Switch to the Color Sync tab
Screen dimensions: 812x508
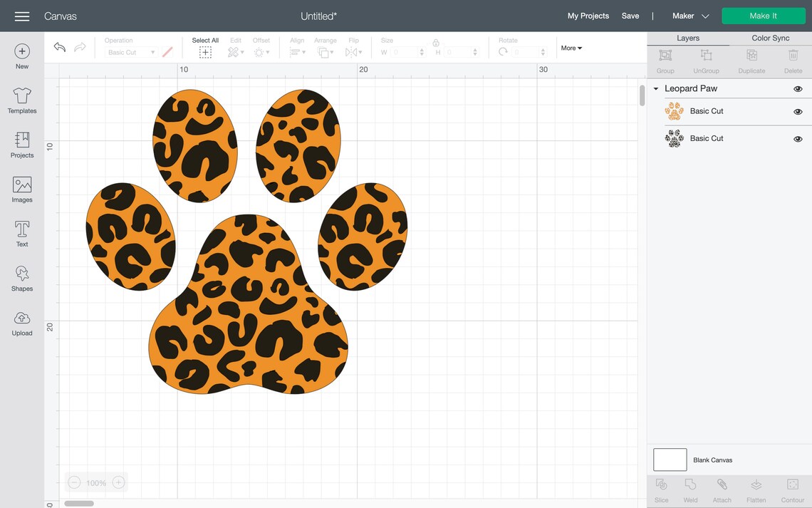(x=770, y=38)
